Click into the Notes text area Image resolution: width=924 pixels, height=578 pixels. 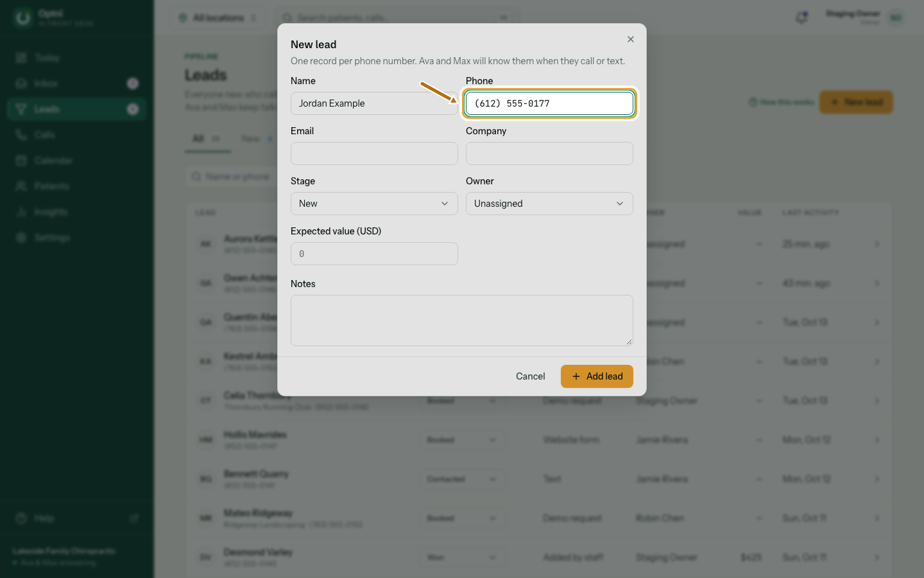click(462, 320)
